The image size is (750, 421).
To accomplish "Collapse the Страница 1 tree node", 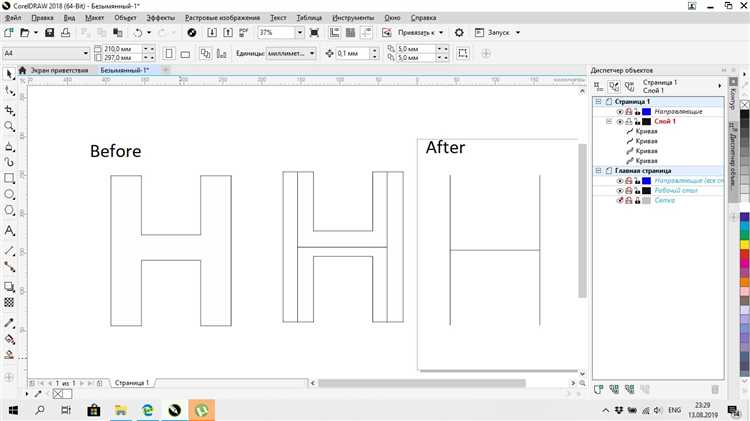I will (x=598, y=101).
